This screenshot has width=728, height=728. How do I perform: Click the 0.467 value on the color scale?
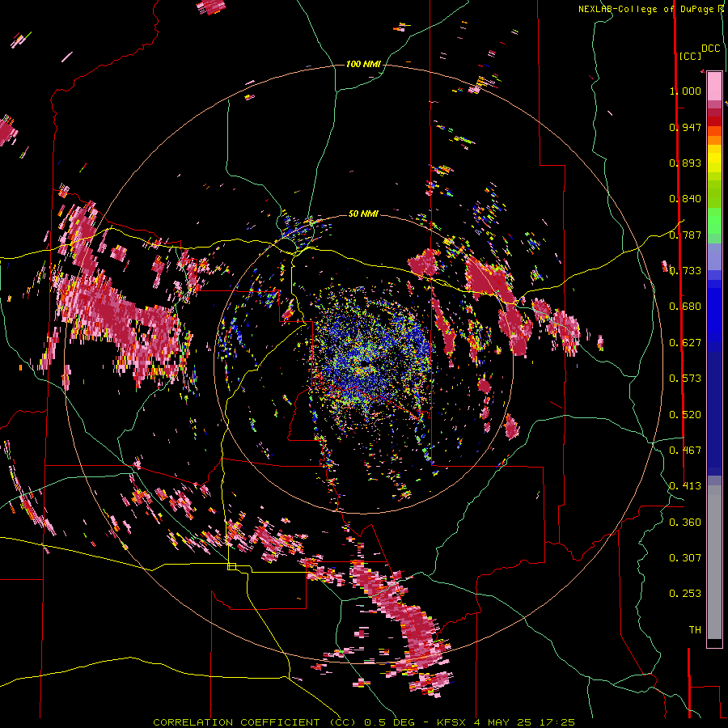click(x=685, y=451)
